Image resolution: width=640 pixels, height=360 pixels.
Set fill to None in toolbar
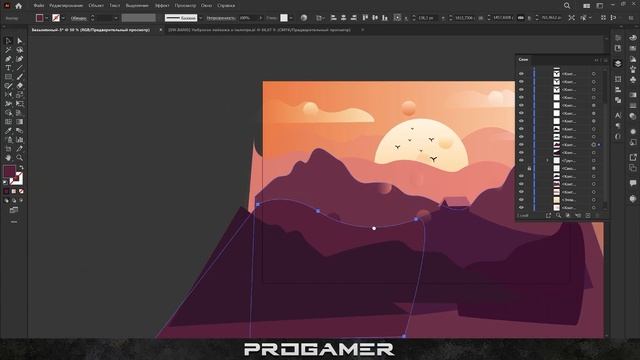coord(21,191)
